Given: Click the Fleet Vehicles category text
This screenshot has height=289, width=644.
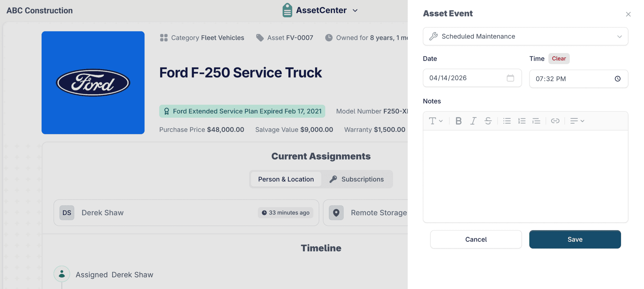Looking at the screenshot, I should (222, 38).
